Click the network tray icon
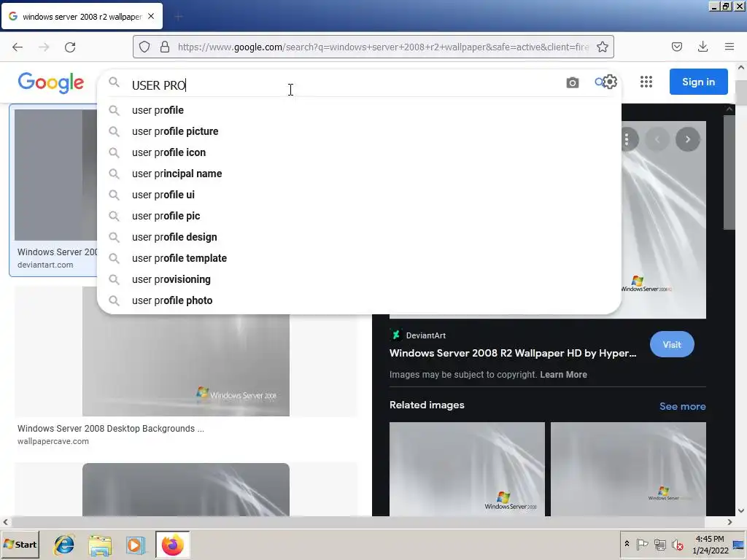 tap(659, 544)
